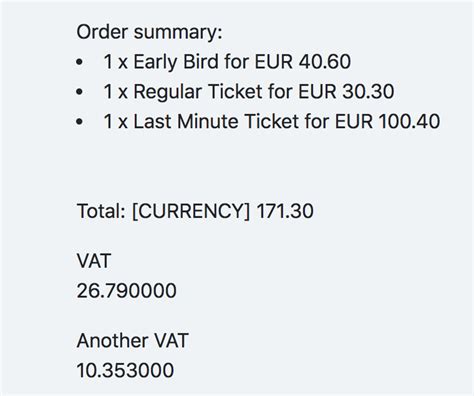Click the EUR 30.30 price
The height and width of the screenshot is (396, 474).
tap(346, 92)
